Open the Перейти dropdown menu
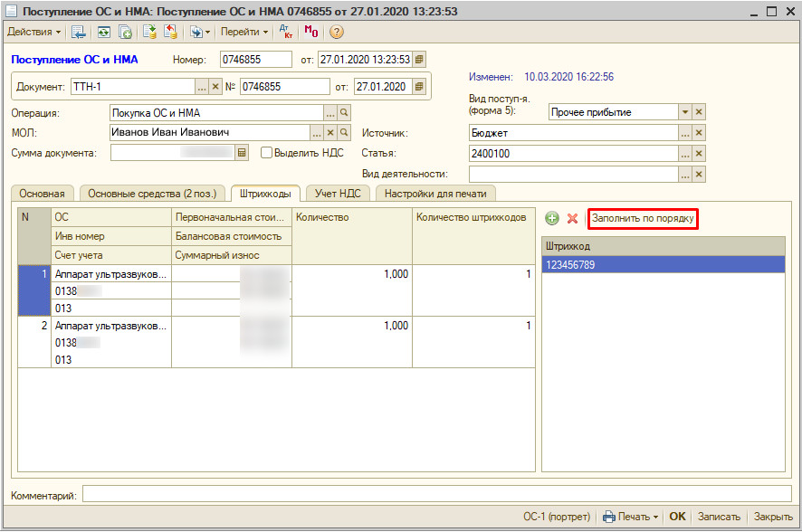This screenshot has width=802, height=532. (x=244, y=32)
